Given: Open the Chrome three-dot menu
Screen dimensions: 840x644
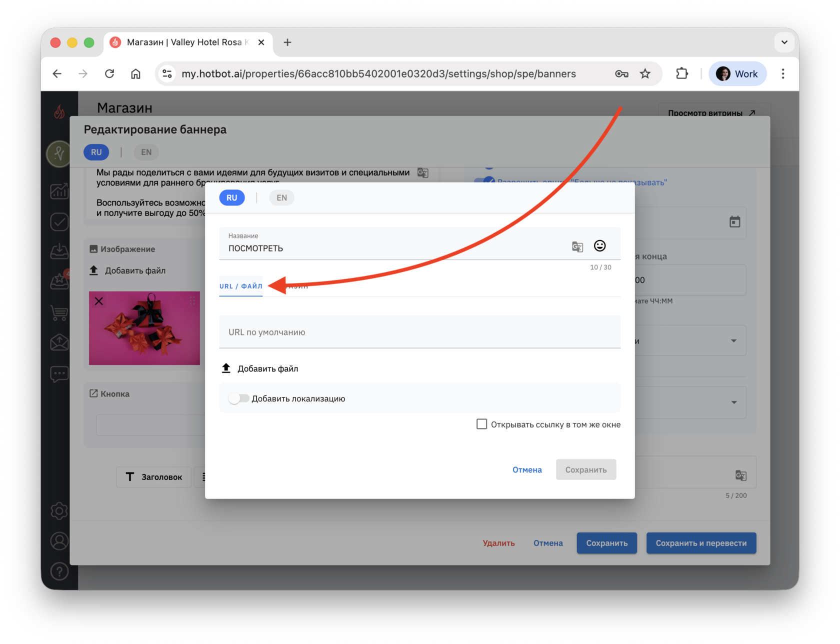Looking at the screenshot, I should (x=783, y=74).
